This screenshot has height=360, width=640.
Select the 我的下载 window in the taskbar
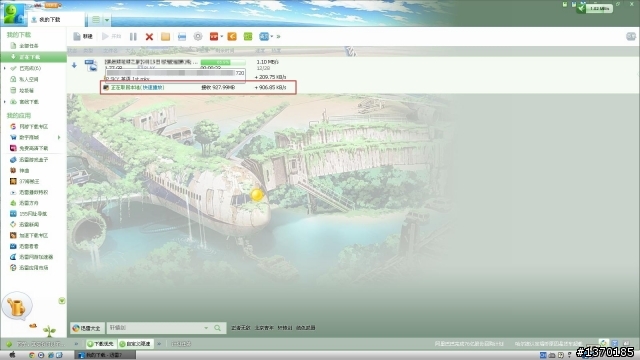pos(105,355)
